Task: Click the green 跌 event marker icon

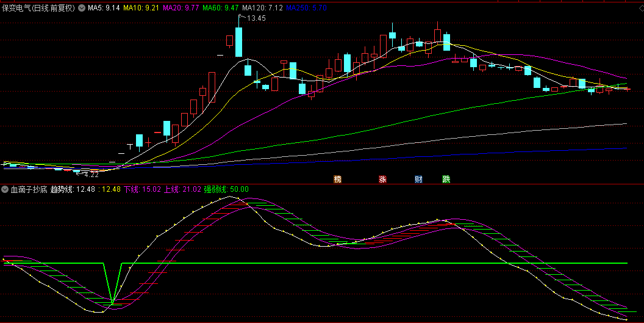Action: coord(446,180)
